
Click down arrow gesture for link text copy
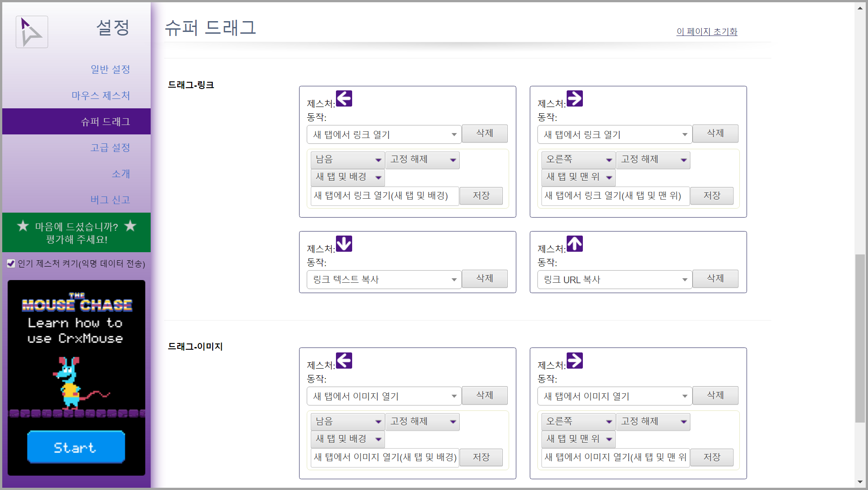[x=344, y=244]
